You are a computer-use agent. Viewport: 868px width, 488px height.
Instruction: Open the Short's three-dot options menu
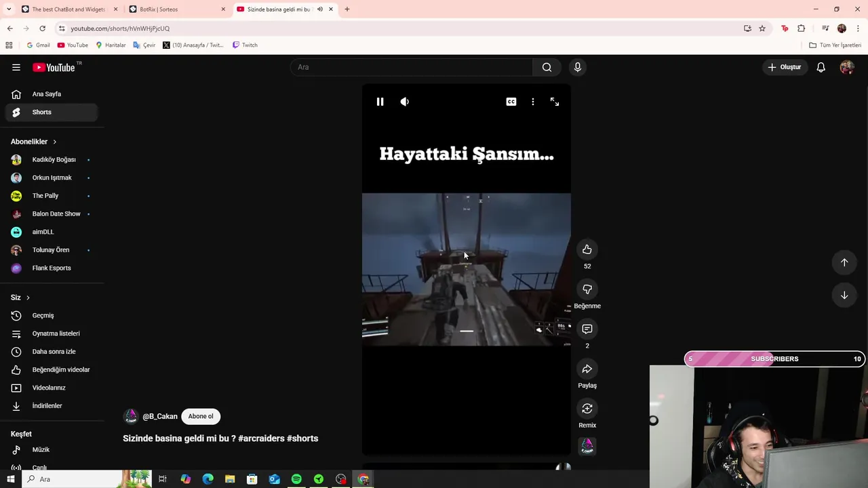click(533, 102)
